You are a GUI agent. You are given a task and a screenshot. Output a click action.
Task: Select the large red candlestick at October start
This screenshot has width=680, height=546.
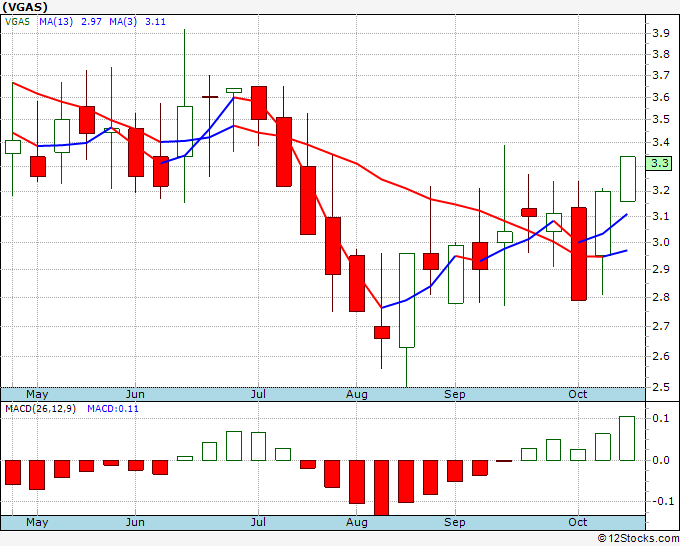579,254
